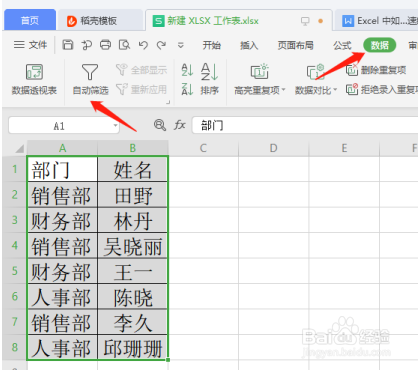Click 删除重复项 remove duplicates

[376, 70]
